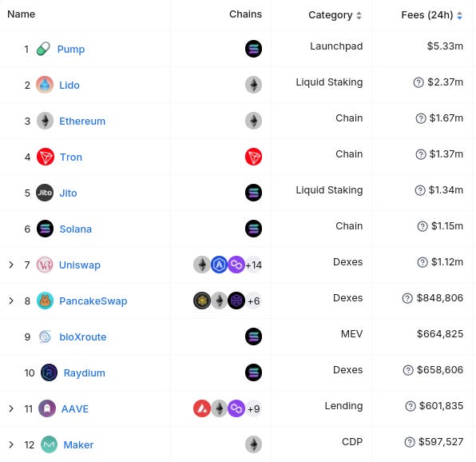The image size is (476, 462).
Task: Open the Uniswap protocol link
Action: point(80,265)
